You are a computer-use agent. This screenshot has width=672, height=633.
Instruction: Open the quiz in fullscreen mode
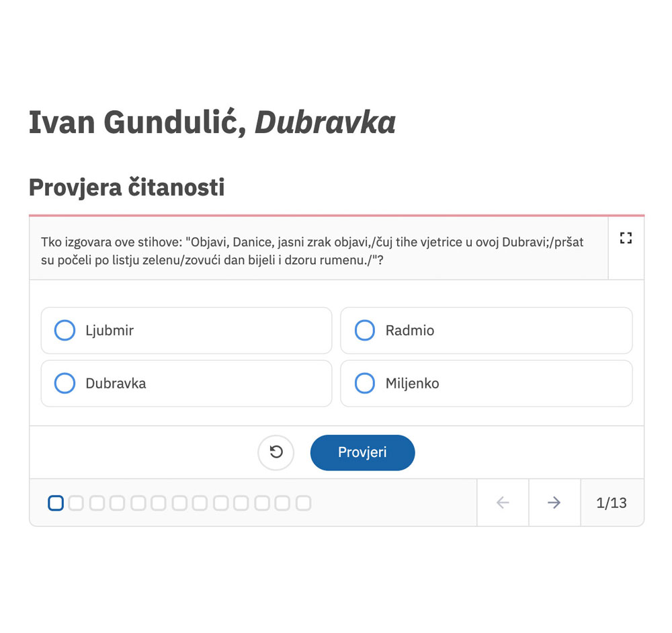point(626,238)
